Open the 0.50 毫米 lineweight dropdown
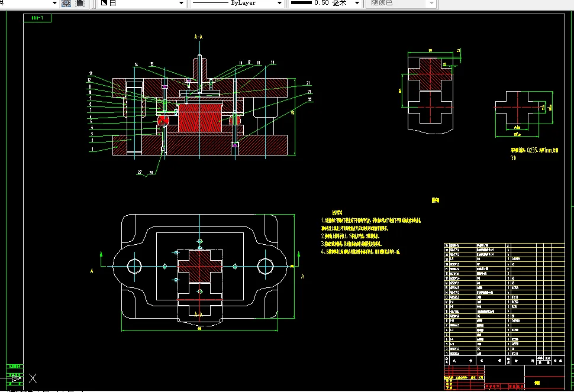The height and width of the screenshot is (392, 574). pyautogui.click(x=325, y=3)
